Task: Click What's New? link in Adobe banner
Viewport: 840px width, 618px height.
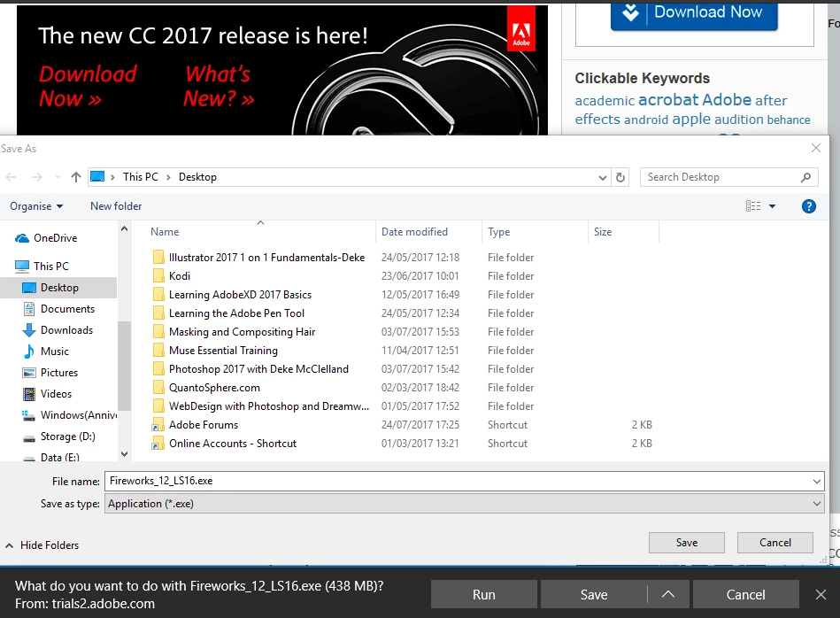Action: coord(218,86)
